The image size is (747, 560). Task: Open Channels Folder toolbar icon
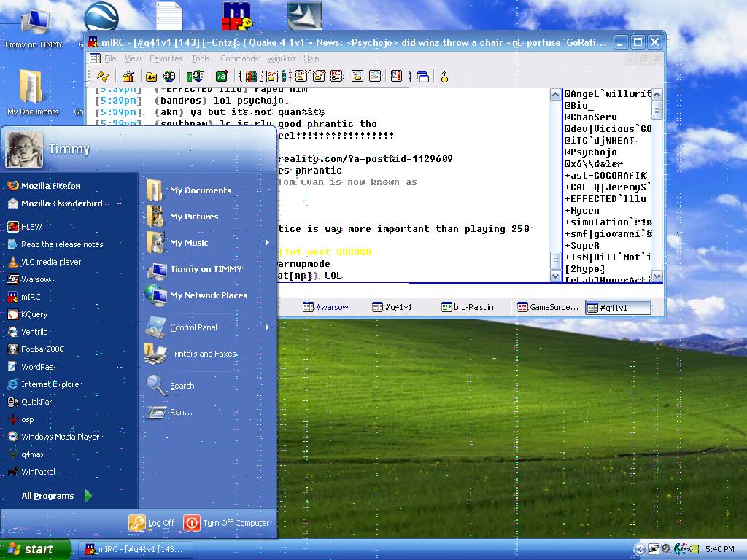[152, 76]
